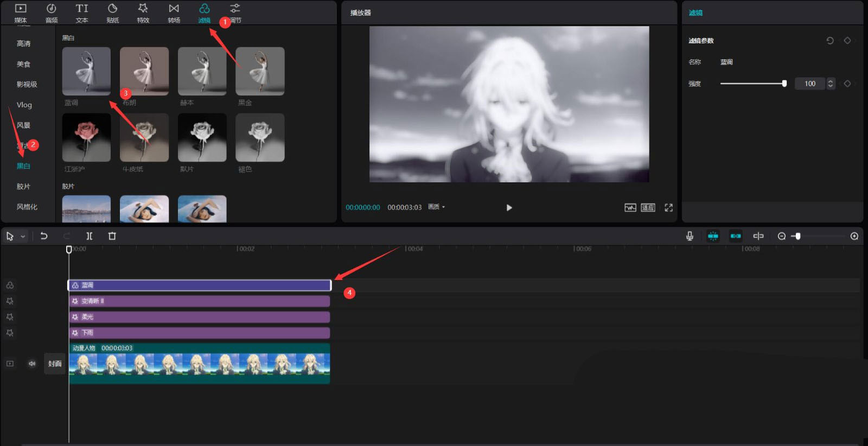The image size is (868, 446).
Task: Choose the 风景 filter category
Action: coord(24,125)
